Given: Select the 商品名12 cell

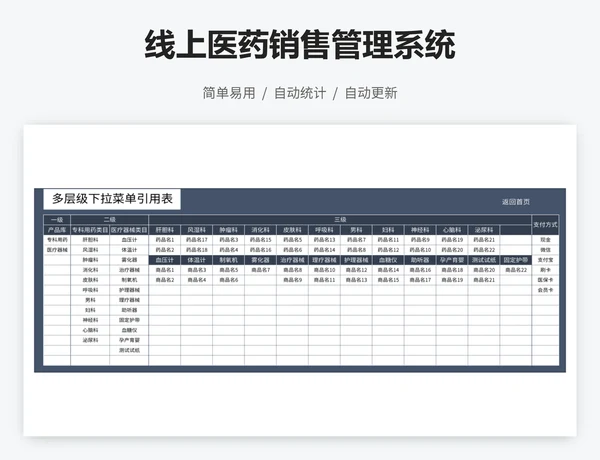Looking at the screenshot, I should 356,270.
